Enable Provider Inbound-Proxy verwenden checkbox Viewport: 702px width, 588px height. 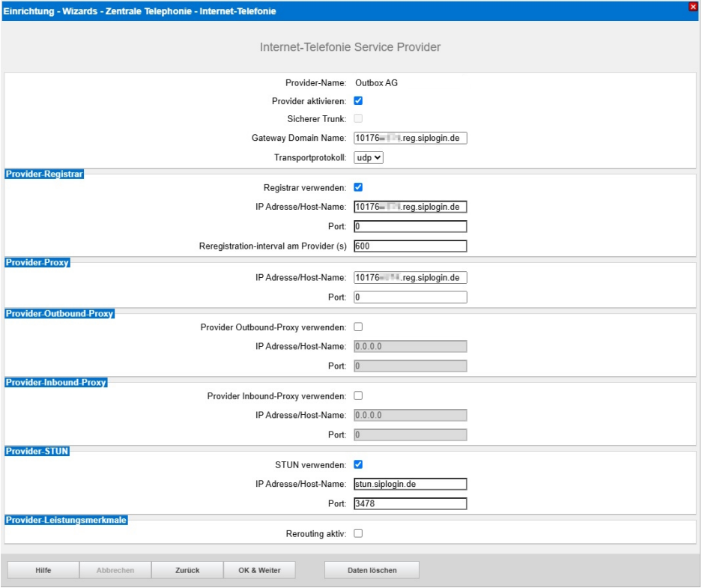tap(358, 395)
